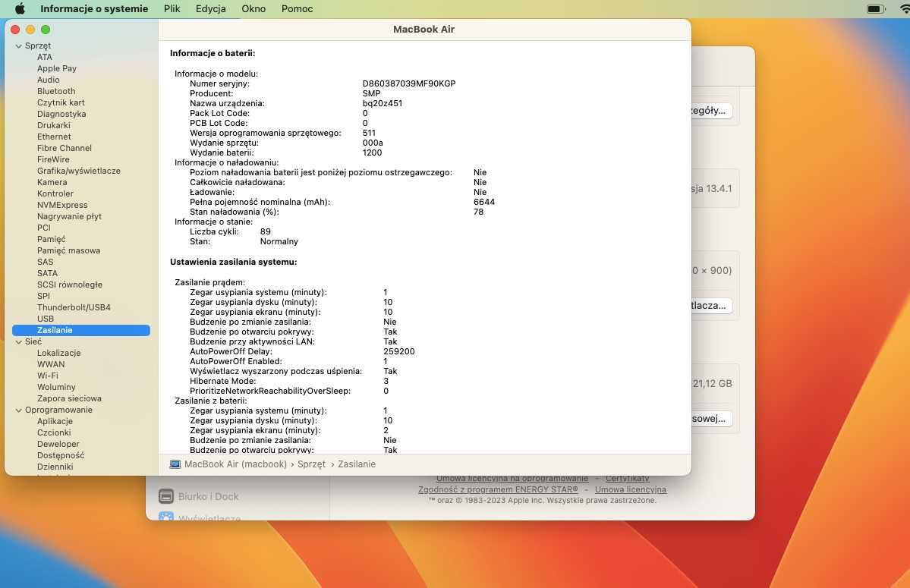Screen dimensions: 910x588
Task: Open the Okno menu
Action: [253, 8]
